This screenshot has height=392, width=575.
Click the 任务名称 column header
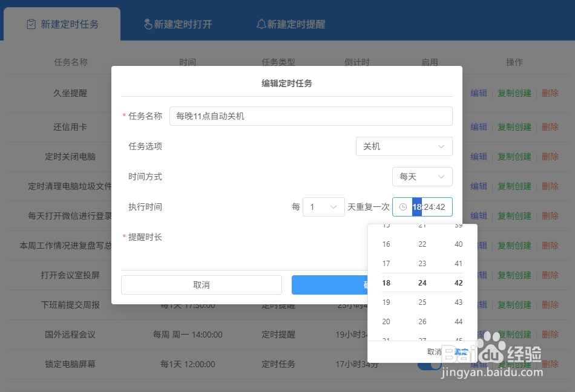(x=71, y=62)
